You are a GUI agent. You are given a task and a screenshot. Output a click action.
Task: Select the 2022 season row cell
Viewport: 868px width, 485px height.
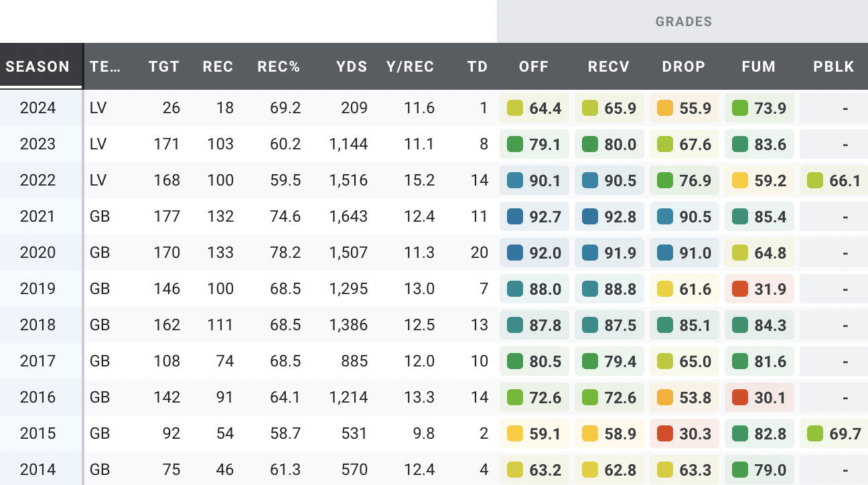pyautogui.click(x=38, y=180)
